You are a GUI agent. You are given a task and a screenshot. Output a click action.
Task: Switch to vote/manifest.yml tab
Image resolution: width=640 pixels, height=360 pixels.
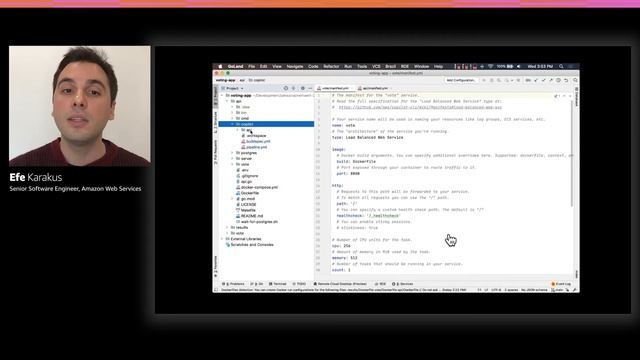click(x=335, y=88)
